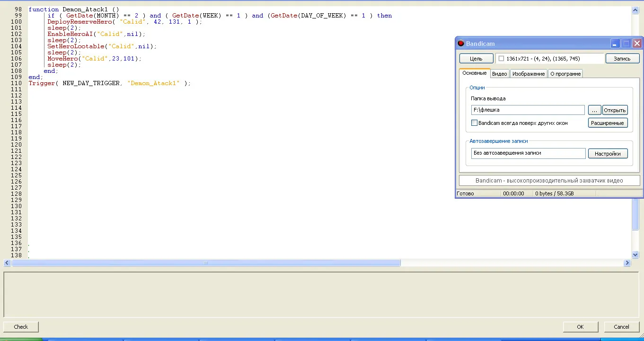The image size is (644, 341).
Task: Click the horizontal scrollbar thumb
Action: point(206,263)
